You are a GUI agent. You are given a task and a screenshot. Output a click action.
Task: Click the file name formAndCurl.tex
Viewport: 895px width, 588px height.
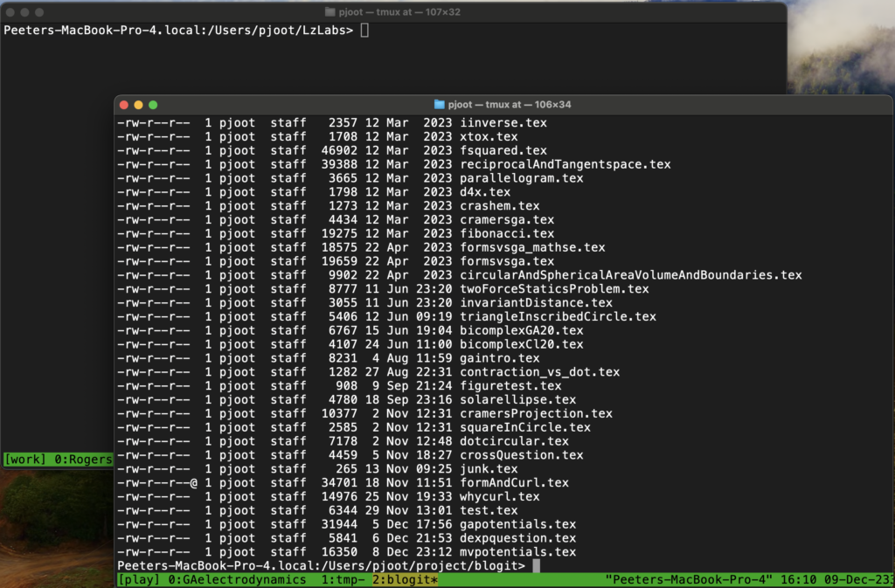[514, 482]
